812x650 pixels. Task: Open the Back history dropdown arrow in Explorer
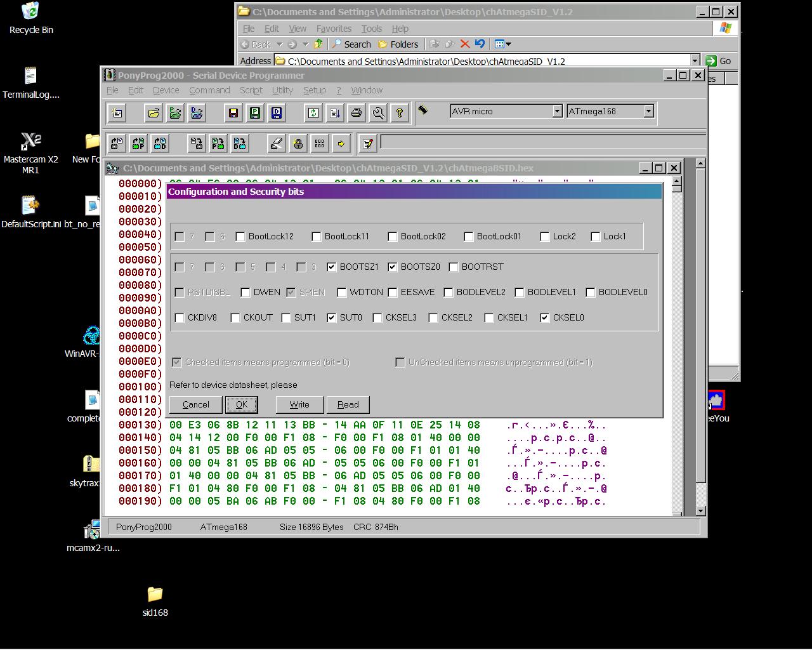(279, 44)
